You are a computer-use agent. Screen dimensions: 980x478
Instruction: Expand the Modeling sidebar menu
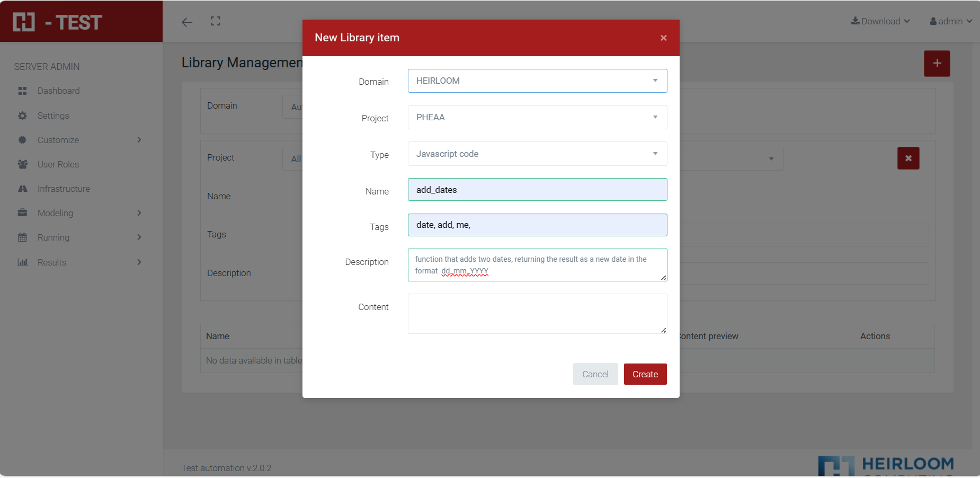click(x=79, y=213)
